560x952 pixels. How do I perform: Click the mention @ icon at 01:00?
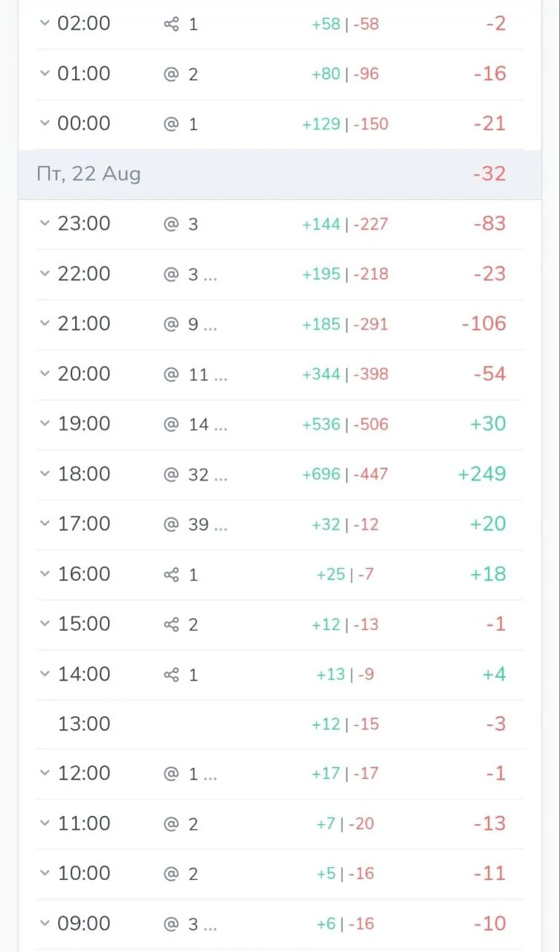click(171, 74)
